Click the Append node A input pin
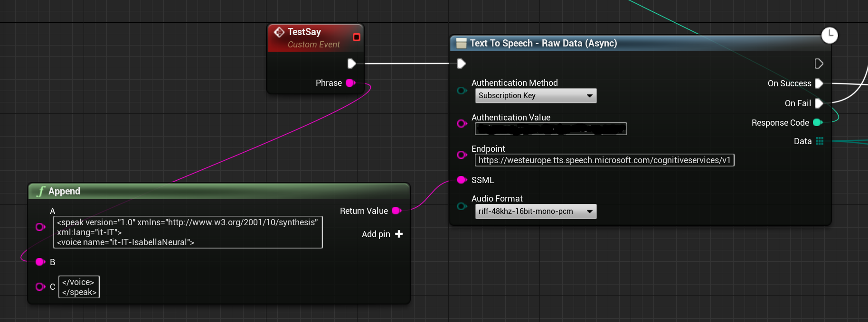Image resolution: width=868 pixels, height=322 pixels. tap(40, 227)
